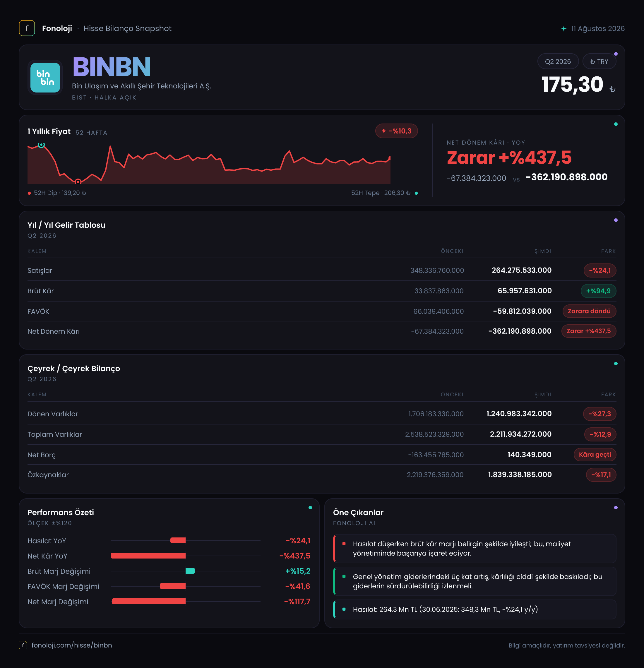Viewport: 644px width, 668px height.
Task: Click the Fonoloji logo icon in header
Action: tap(27, 28)
